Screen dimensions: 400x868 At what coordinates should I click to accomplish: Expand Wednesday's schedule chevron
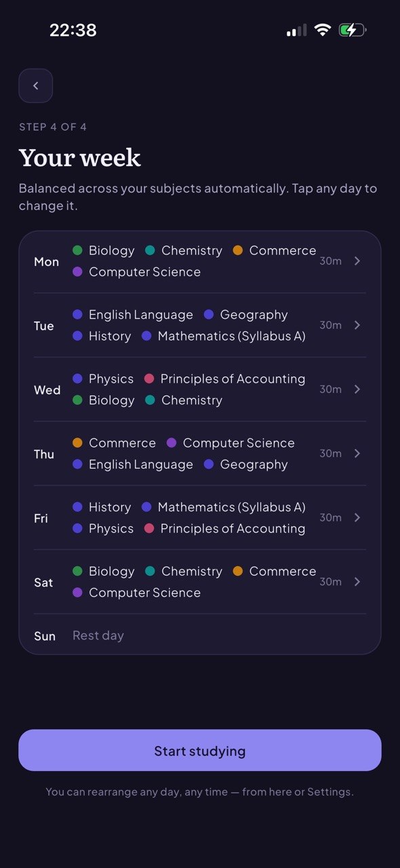click(x=357, y=389)
